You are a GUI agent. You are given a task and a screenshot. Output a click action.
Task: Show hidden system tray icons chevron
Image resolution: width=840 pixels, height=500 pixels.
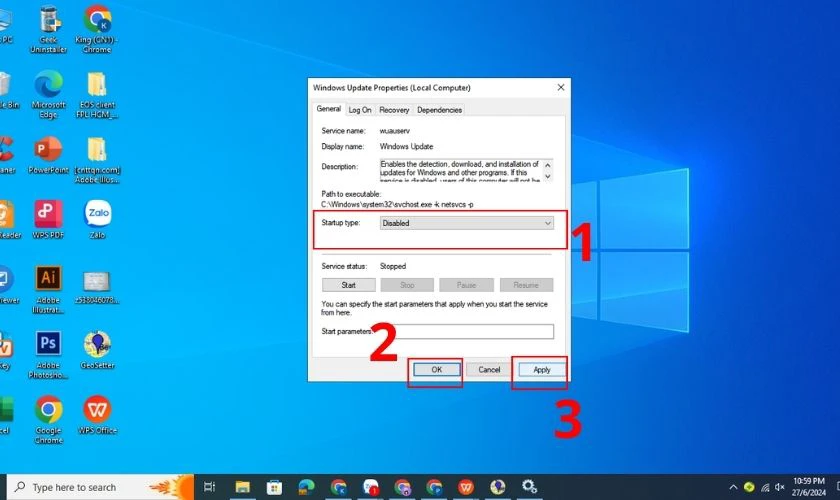(733, 487)
